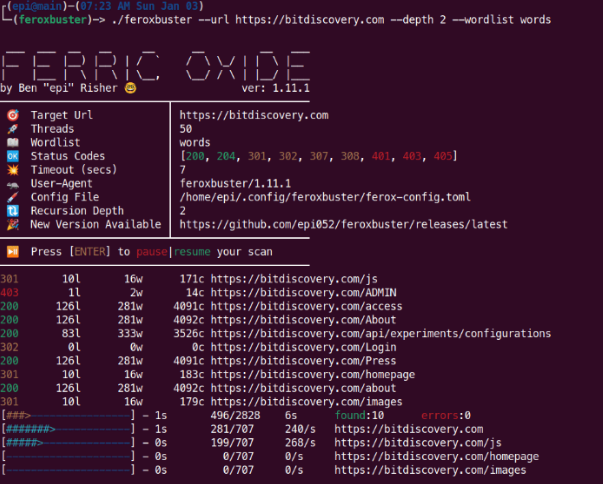Click the User-Agent value feroxbuster/1.11.1
The width and height of the screenshot is (603, 484).
pyautogui.click(x=235, y=183)
